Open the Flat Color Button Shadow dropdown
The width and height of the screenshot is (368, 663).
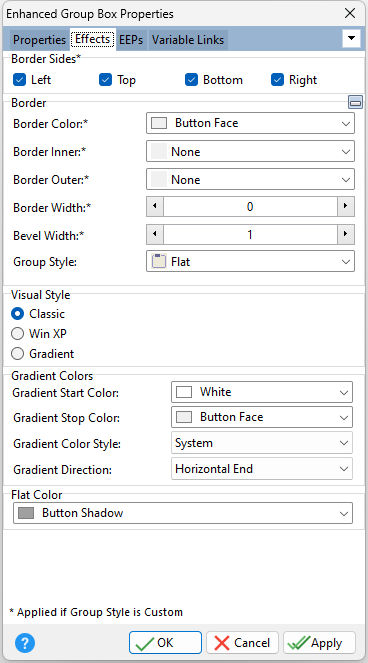coord(183,513)
